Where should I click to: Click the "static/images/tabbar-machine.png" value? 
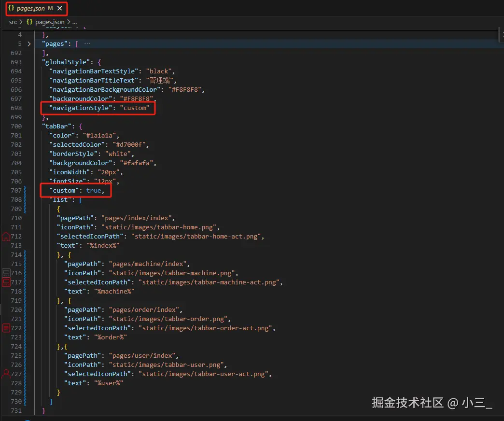point(172,273)
